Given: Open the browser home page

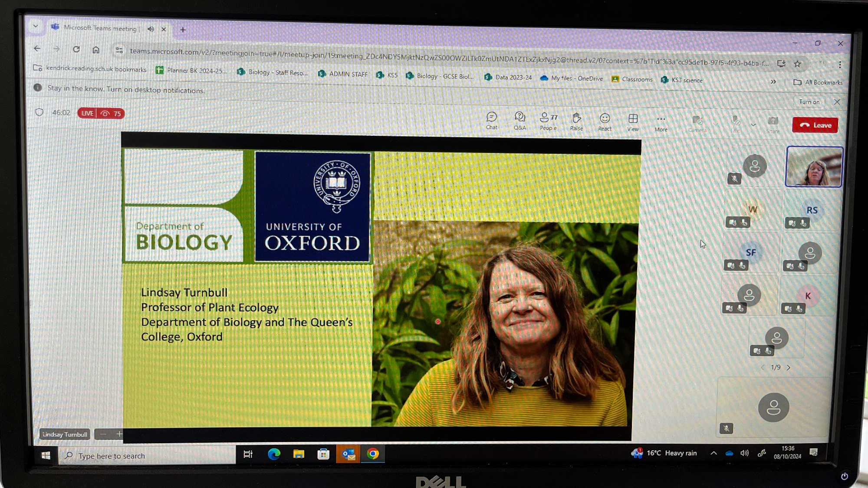Looking at the screenshot, I should point(96,50).
